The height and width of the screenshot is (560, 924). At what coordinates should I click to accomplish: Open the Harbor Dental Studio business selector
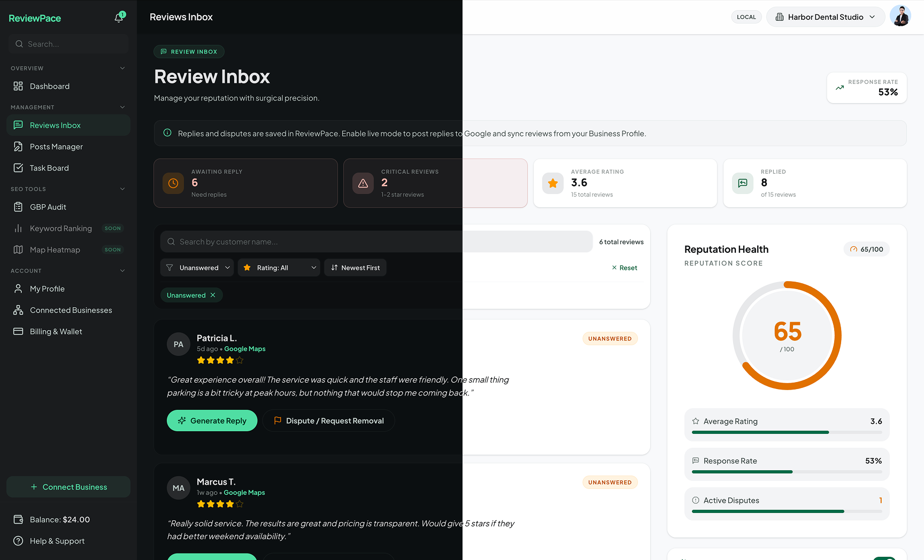click(825, 17)
